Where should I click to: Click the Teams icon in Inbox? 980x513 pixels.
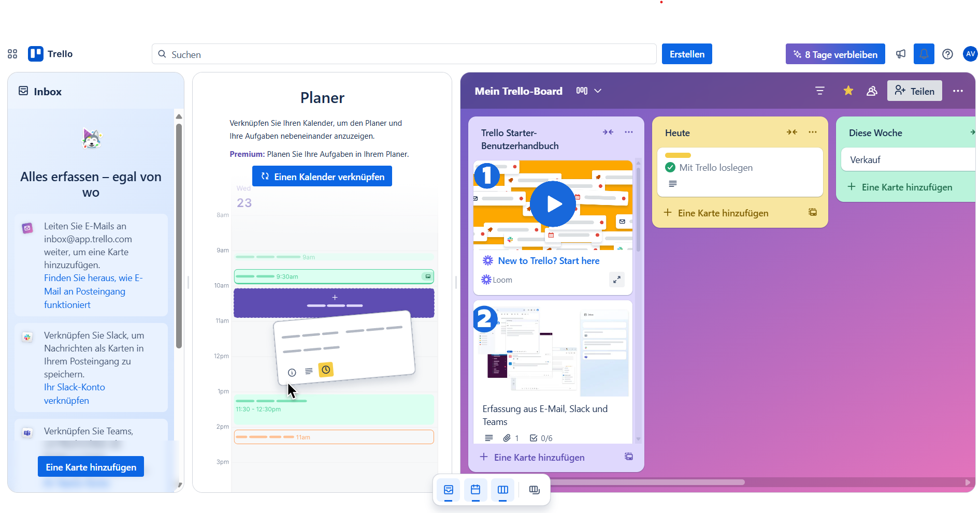[x=27, y=433]
